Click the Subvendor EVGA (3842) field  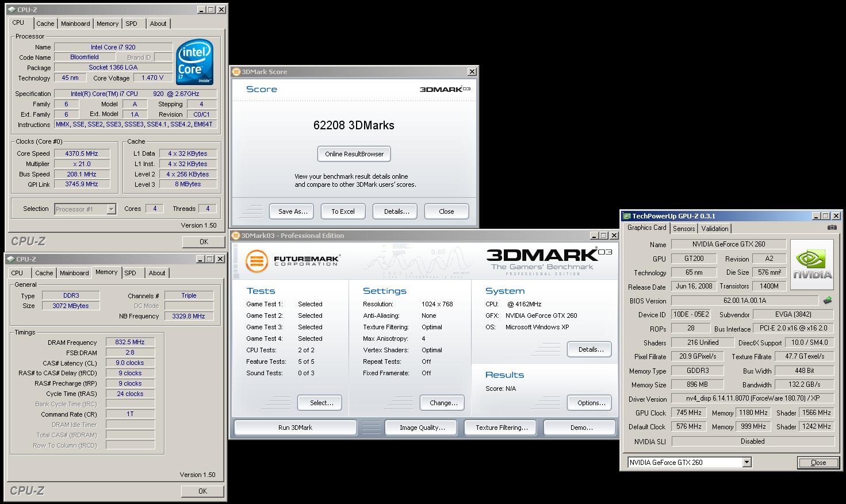793,314
